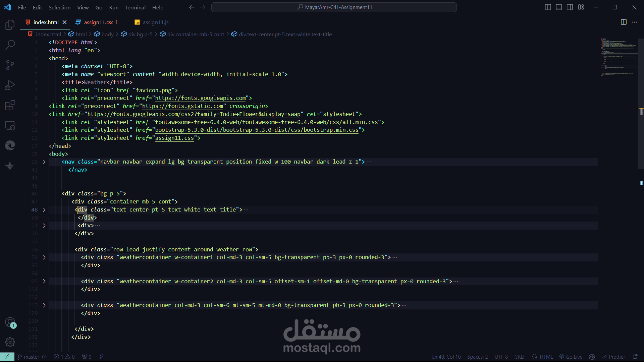
Task: Open the Search view icon
Action: pyautogui.click(x=10, y=45)
